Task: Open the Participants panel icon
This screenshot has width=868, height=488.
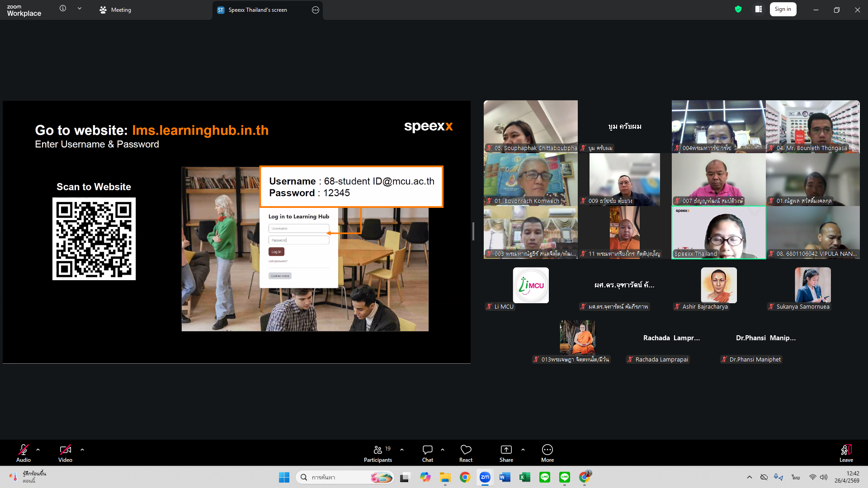Action: pyautogui.click(x=378, y=450)
